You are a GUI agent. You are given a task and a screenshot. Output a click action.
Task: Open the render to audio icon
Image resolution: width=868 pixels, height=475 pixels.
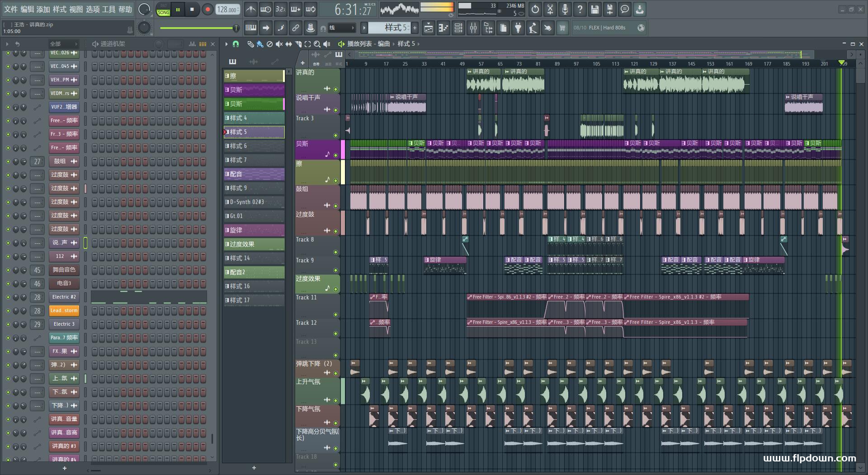tap(610, 9)
